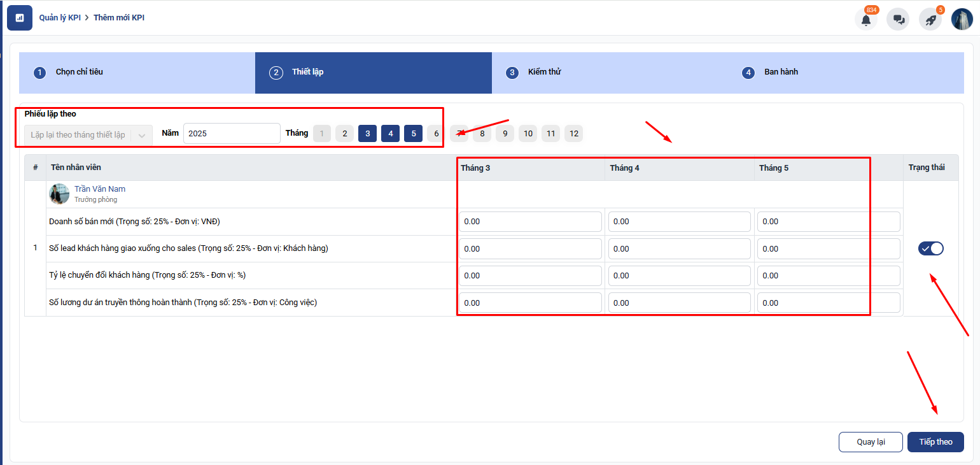Open 'Quản lý KPI' breadcrumb link
Screen dimensions: 980x465
[x=60, y=18]
